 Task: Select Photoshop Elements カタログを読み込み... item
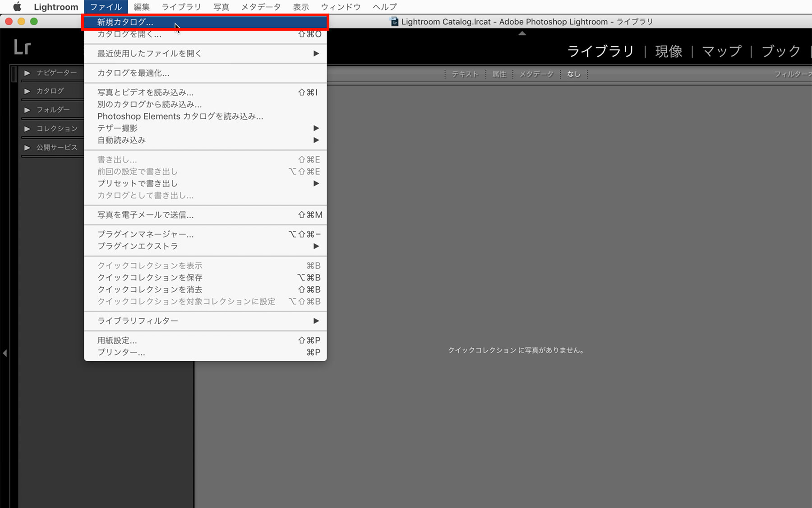205,117
